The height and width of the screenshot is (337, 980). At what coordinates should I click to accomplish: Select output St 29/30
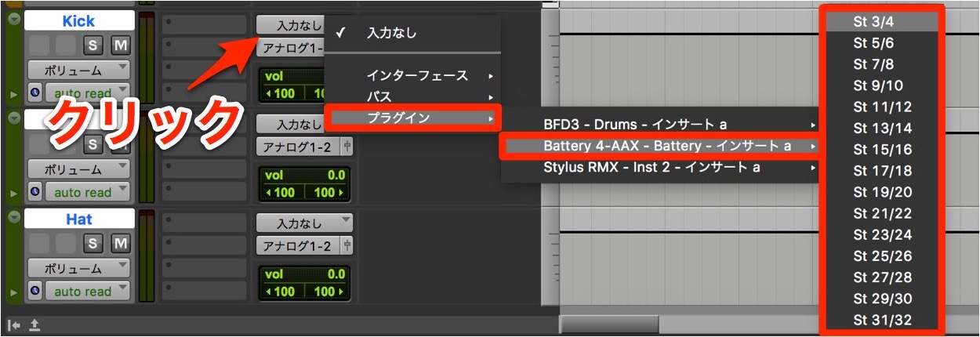(x=882, y=298)
